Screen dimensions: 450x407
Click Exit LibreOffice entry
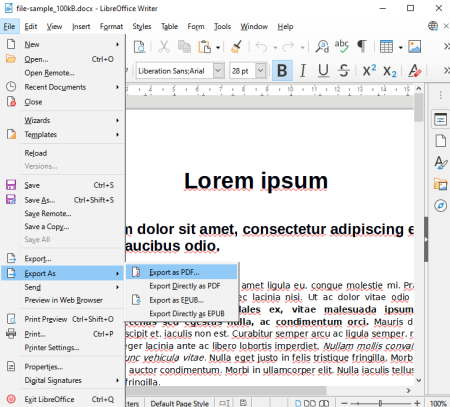point(62,399)
